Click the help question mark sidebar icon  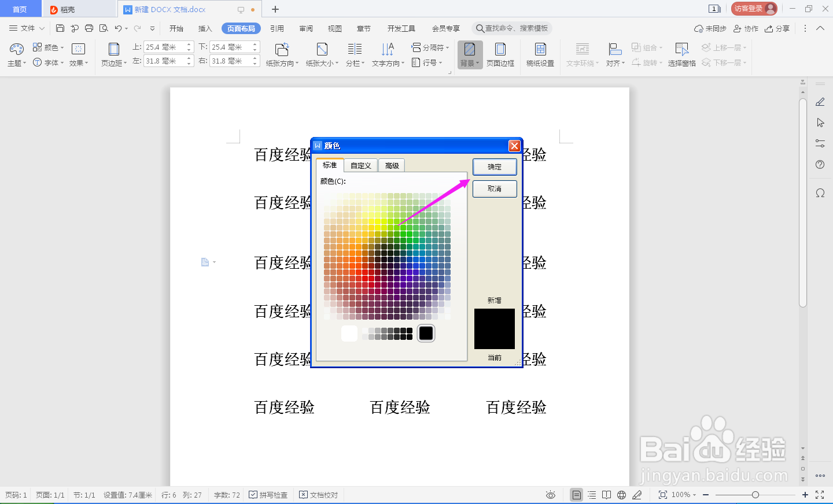(x=820, y=164)
